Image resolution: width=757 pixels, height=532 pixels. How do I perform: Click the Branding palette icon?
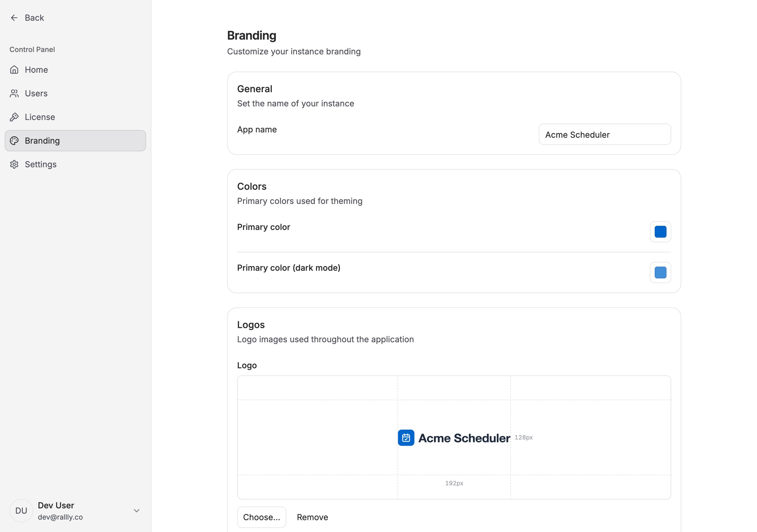pos(14,141)
